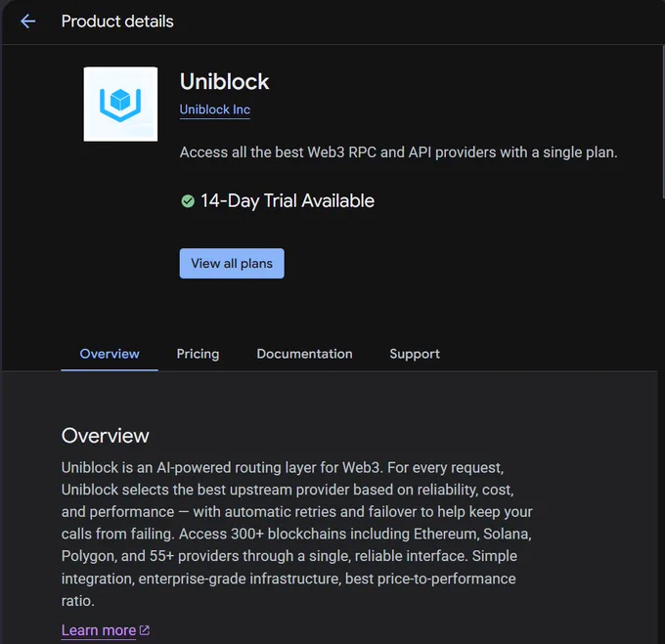The width and height of the screenshot is (665, 644).
Task: Click the green trial checkmark icon
Action: pos(188,201)
